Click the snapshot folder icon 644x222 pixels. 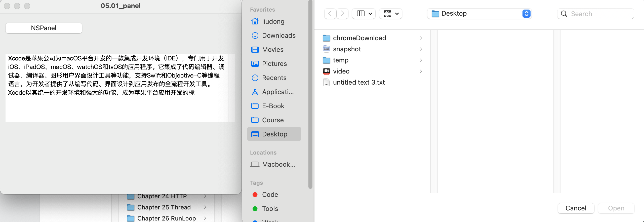tap(326, 49)
